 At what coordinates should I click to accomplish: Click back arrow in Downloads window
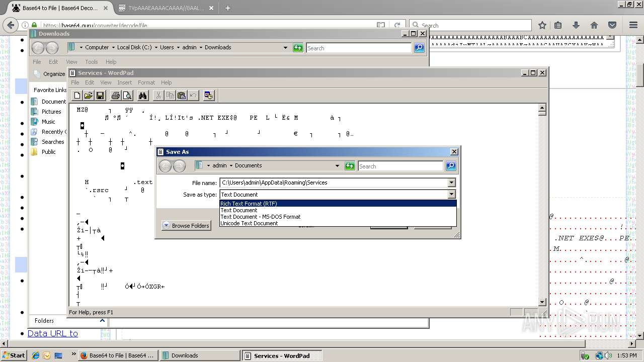pyautogui.click(x=38, y=48)
